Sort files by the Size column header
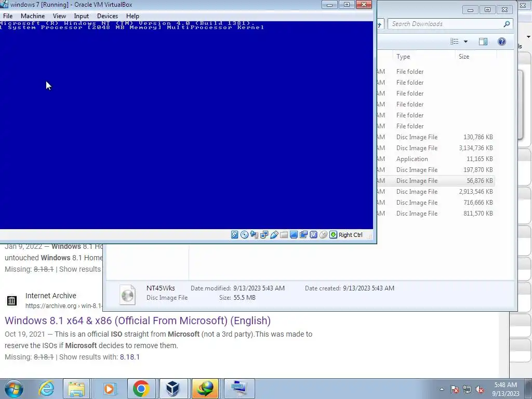532x399 pixels. coord(476,57)
